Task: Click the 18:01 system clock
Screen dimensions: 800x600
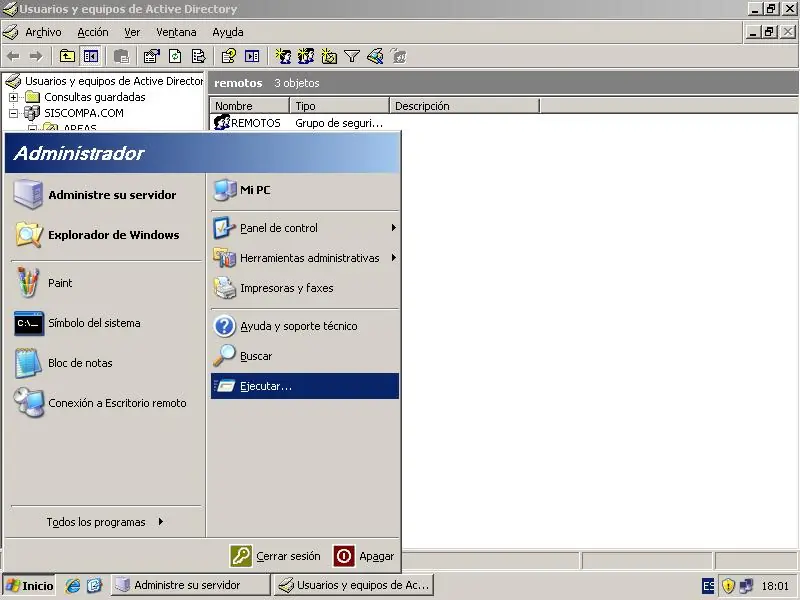Action: pos(775,586)
